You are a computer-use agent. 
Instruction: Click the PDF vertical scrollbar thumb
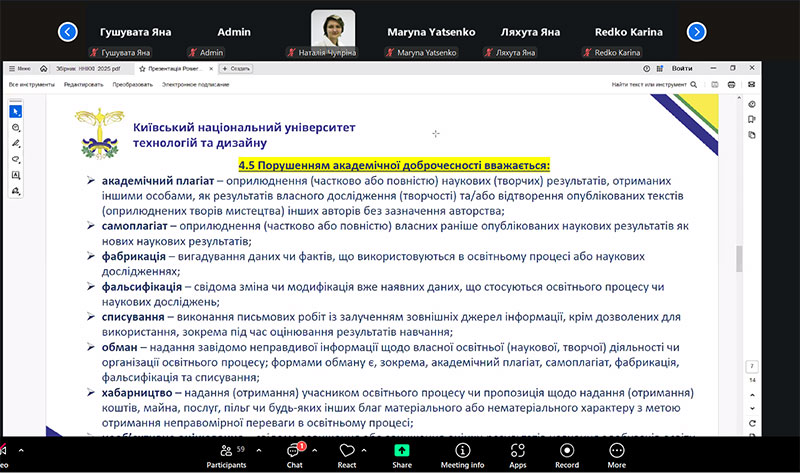pyautogui.click(x=738, y=257)
